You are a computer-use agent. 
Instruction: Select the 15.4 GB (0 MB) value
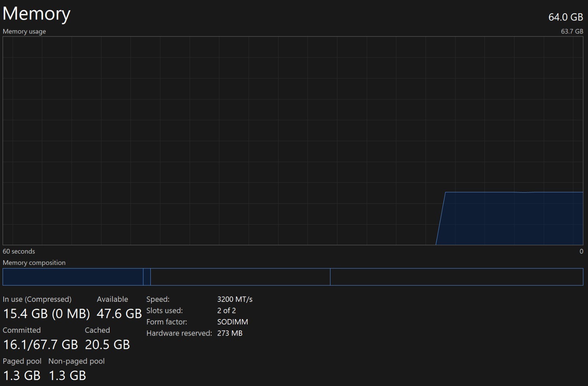[46, 314]
